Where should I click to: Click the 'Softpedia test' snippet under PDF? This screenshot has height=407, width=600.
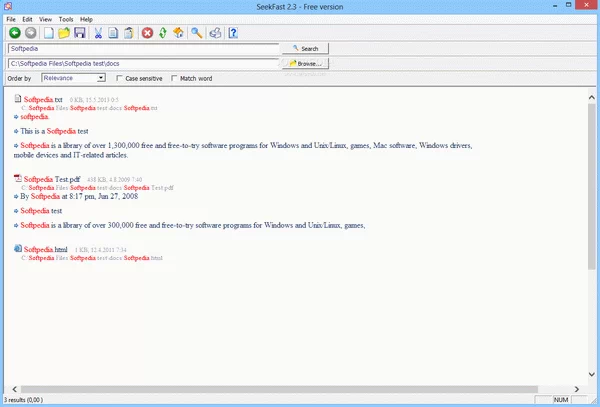point(41,211)
